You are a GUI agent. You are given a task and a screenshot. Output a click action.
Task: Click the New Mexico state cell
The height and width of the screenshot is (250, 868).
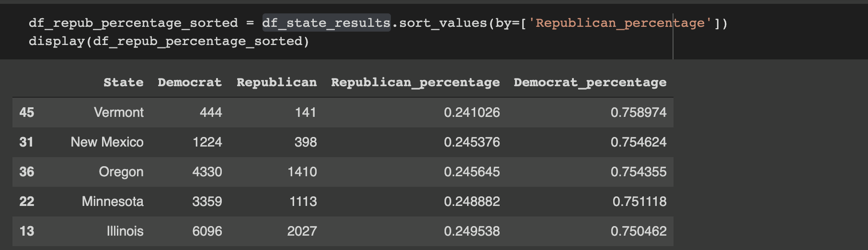tap(107, 142)
